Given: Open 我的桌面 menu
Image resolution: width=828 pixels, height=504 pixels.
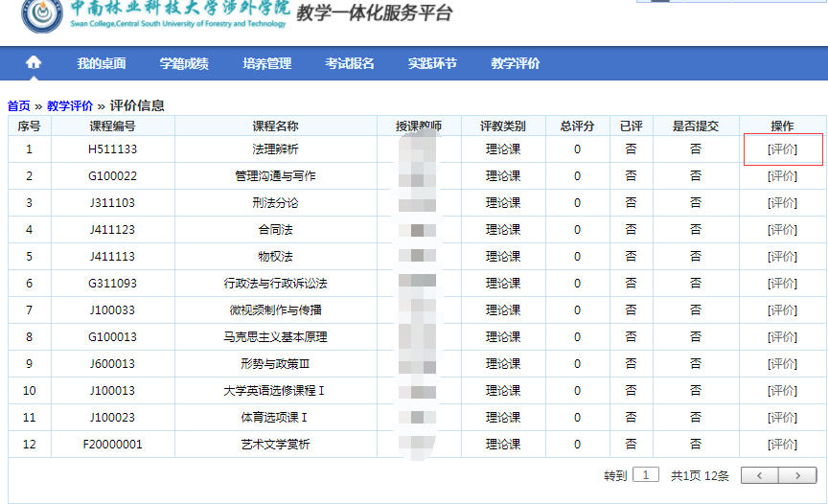Looking at the screenshot, I should [102, 64].
